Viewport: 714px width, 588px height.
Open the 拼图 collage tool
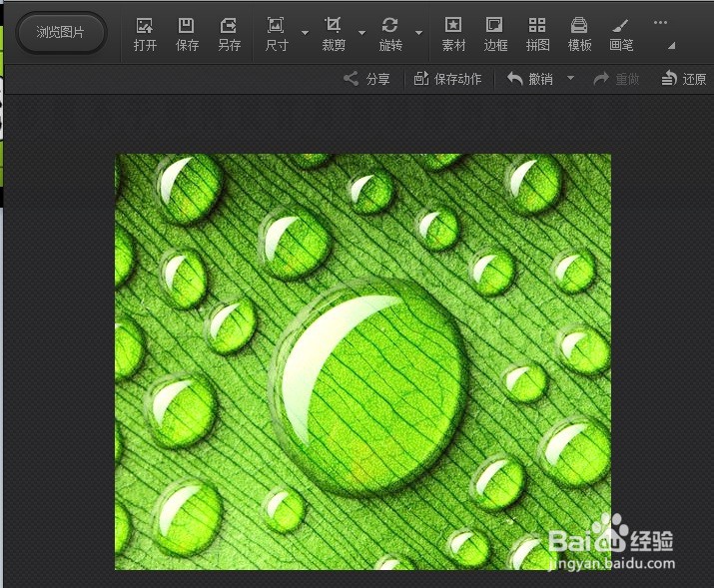pos(537,34)
